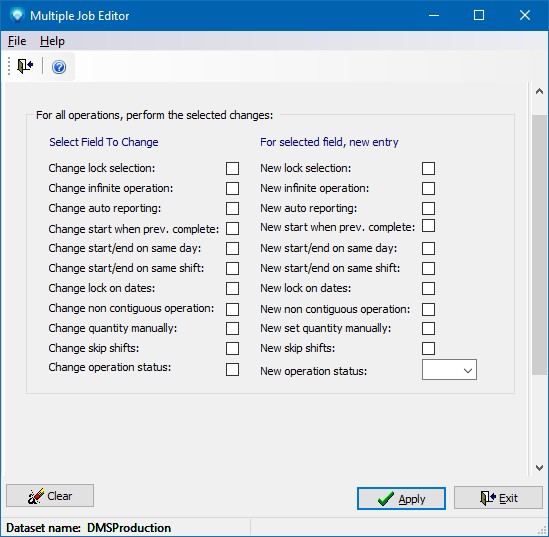Open the Help menu

pyautogui.click(x=52, y=41)
